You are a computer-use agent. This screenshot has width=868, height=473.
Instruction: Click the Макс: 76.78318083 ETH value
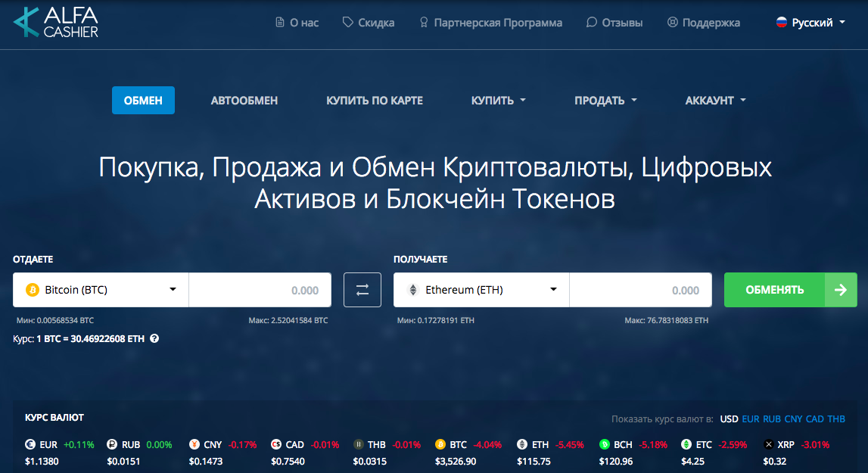667,320
